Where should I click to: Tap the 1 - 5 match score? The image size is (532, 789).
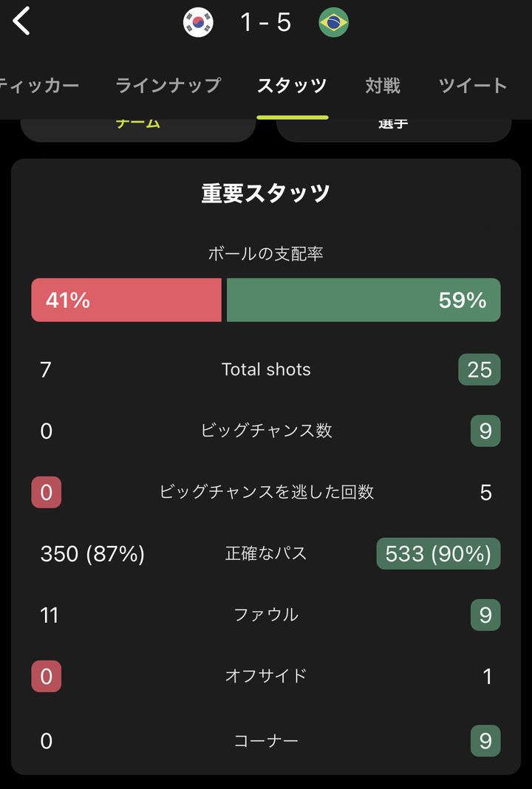[266, 23]
